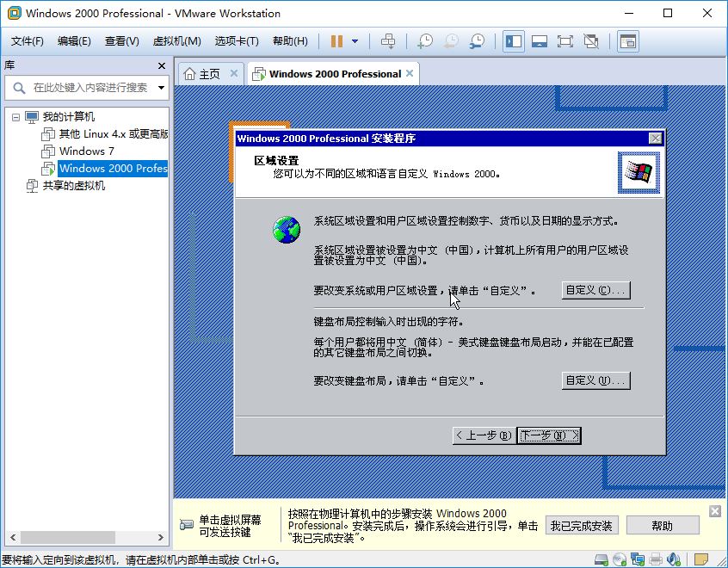
Task: Click the 区域设置 heading text
Action: pyautogui.click(x=276, y=161)
